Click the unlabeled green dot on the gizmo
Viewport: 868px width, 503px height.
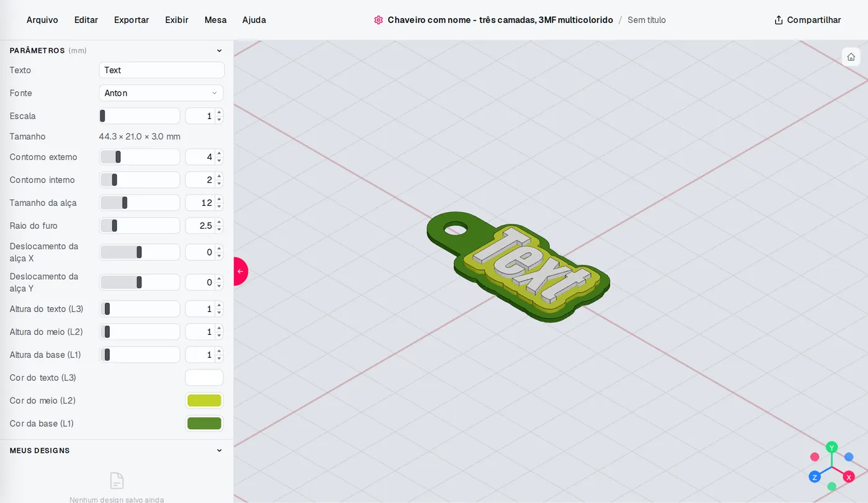(832, 487)
